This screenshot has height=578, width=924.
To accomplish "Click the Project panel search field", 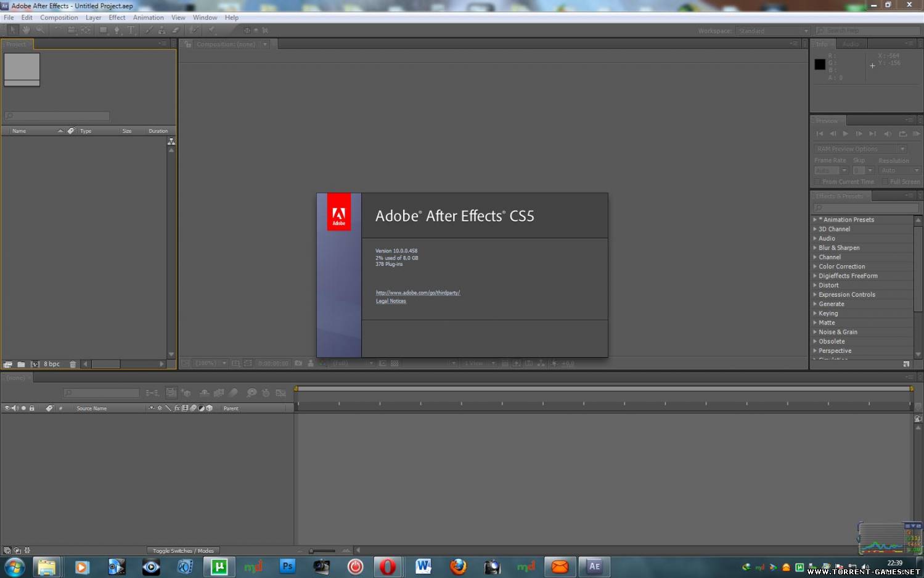I will (57, 116).
